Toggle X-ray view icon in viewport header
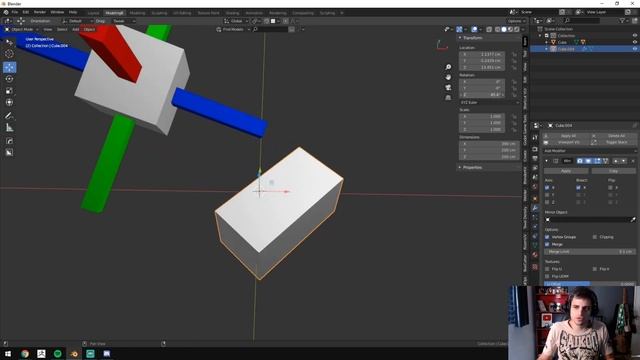Image resolution: width=640 pixels, height=360 pixels. pyautogui.click(x=489, y=29)
